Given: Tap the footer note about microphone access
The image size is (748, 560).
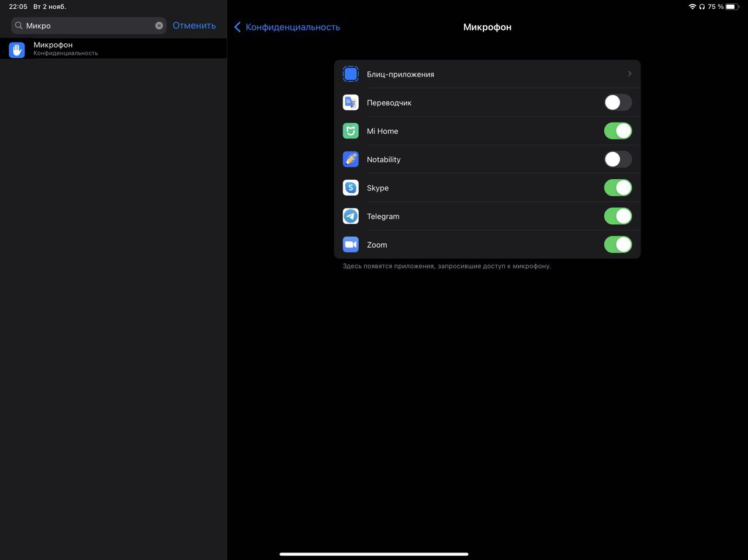Looking at the screenshot, I should (447, 266).
